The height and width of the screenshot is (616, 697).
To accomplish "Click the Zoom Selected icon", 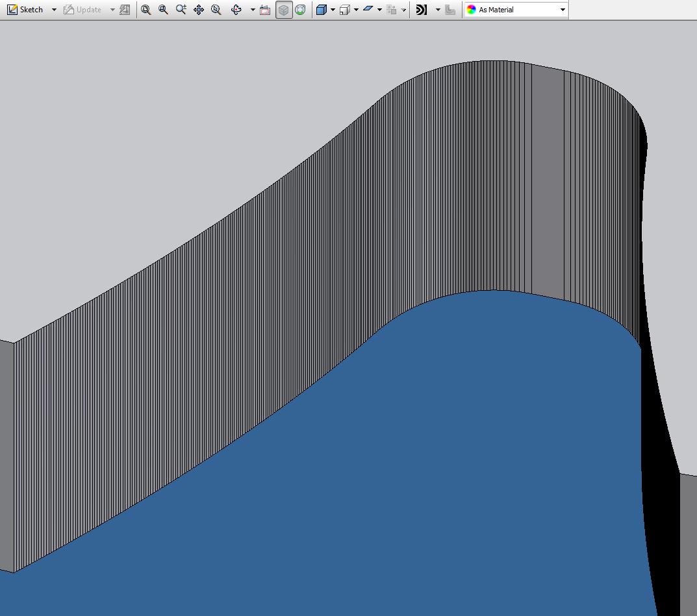I will 216,10.
